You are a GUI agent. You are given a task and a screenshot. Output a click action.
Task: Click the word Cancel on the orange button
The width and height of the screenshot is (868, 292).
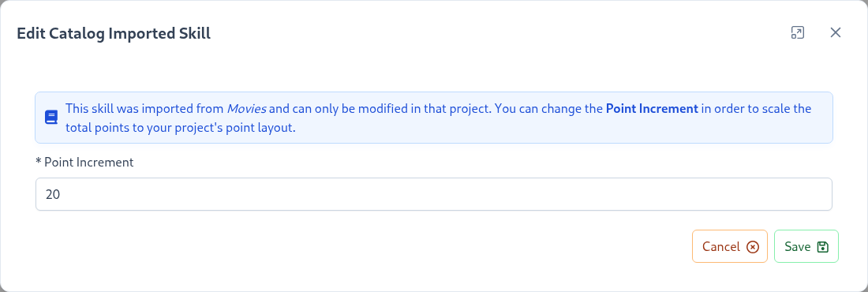click(x=720, y=246)
